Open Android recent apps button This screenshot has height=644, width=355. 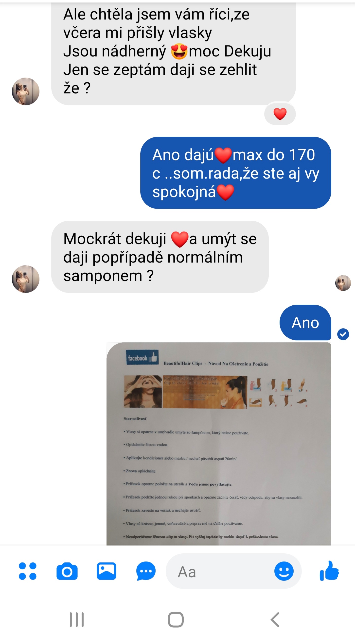point(77,620)
